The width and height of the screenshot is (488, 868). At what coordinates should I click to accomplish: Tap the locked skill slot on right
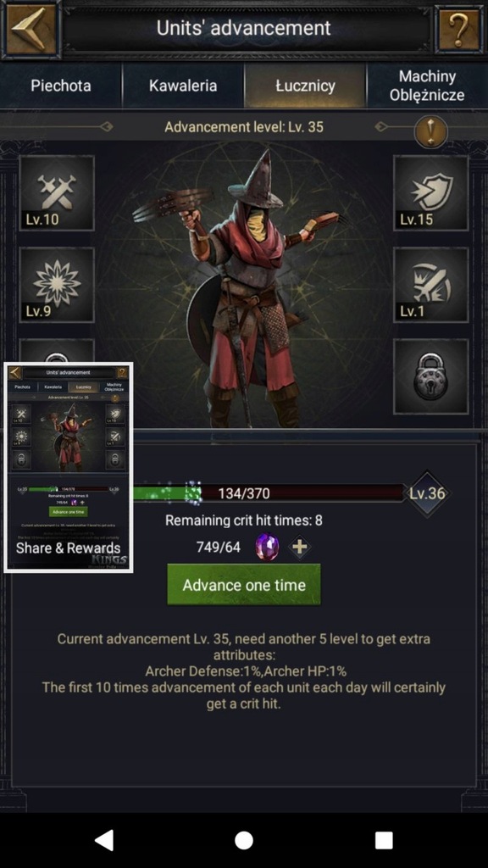(430, 376)
